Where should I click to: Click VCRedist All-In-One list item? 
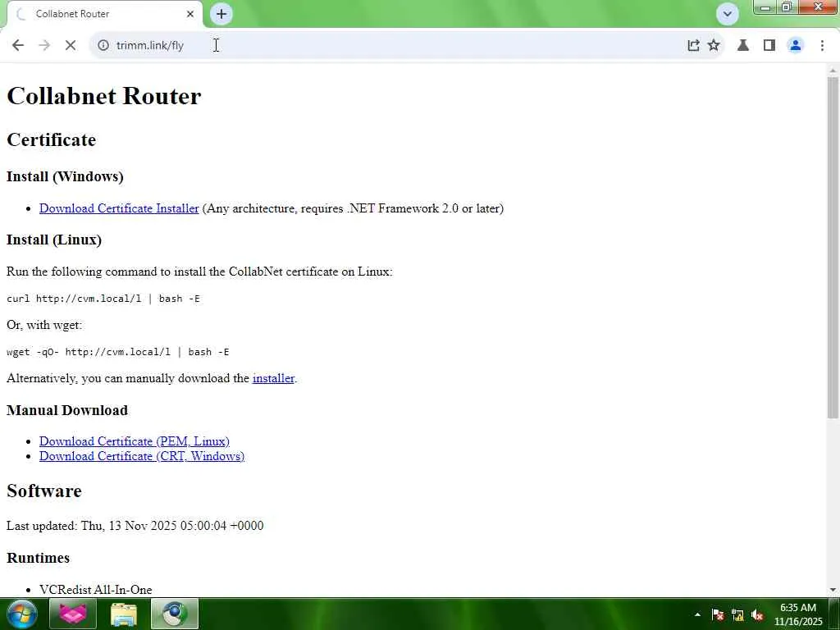pos(95,589)
